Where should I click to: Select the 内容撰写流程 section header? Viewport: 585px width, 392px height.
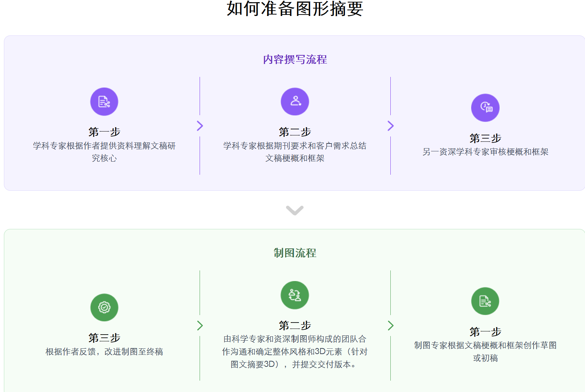pyautogui.click(x=295, y=60)
